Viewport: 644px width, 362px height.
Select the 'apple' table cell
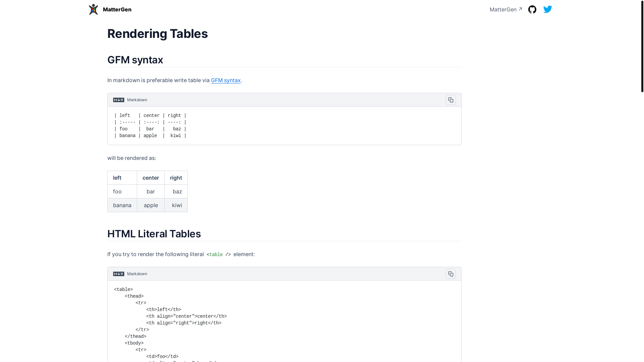click(x=151, y=205)
